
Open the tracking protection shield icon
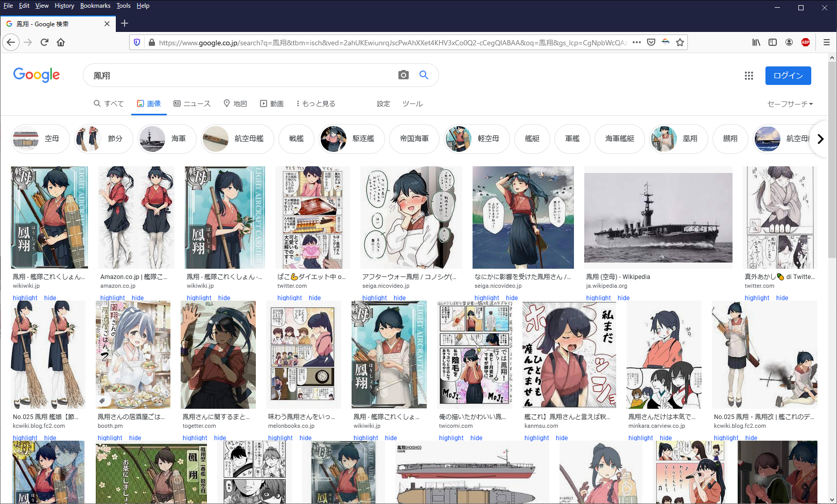(x=137, y=42)
